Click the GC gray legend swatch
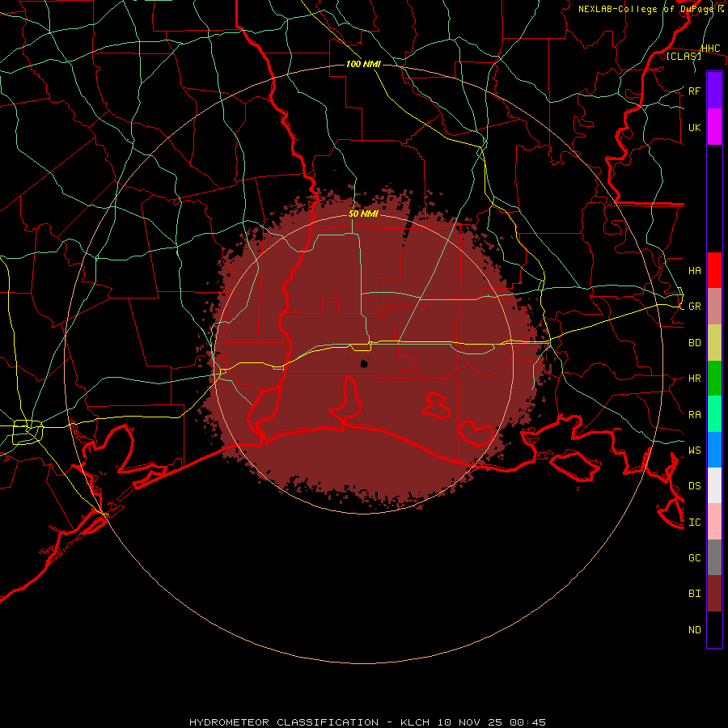728x728 pixels. [x=714, y=557]
